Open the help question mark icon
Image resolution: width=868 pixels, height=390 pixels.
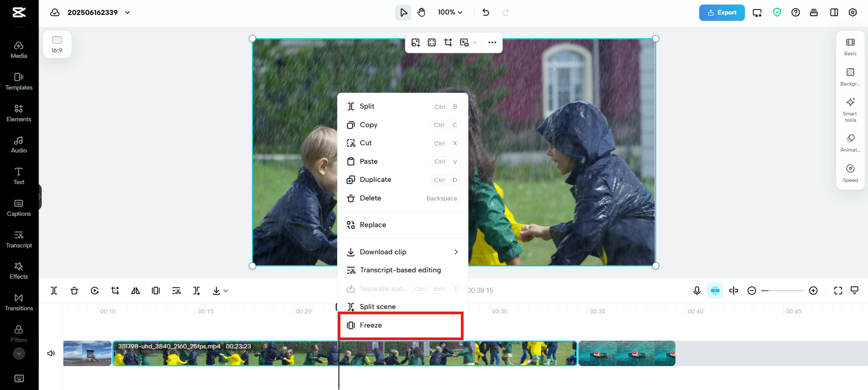click(796, 12)
